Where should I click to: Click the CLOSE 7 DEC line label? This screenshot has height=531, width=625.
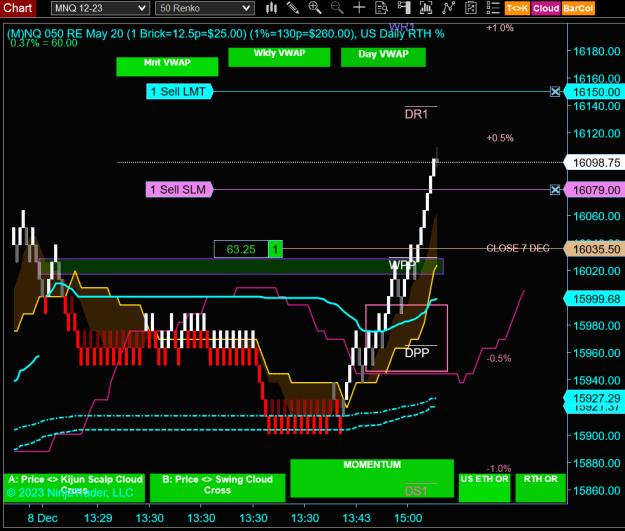coord(518,248)
